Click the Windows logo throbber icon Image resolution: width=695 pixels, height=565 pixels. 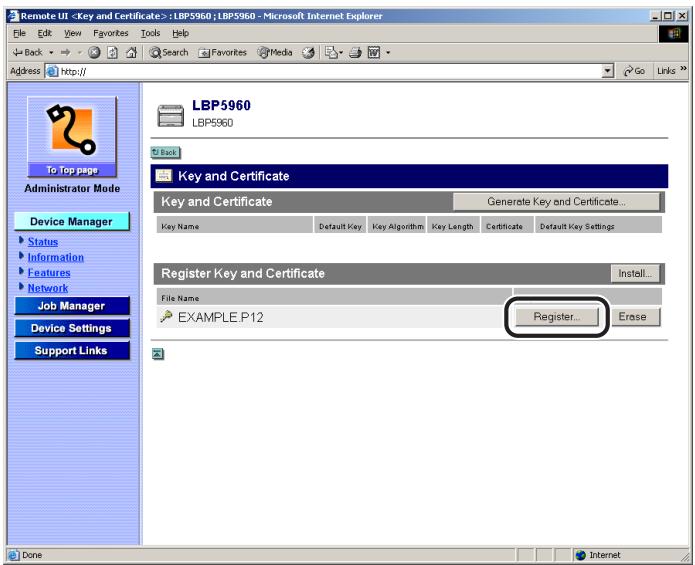tap(674, 34)
